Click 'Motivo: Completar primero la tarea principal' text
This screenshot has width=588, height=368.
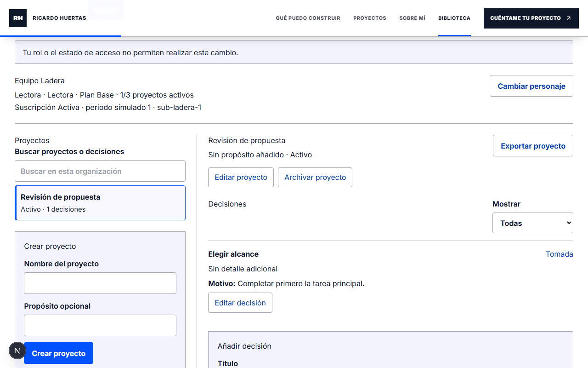click(x=286, y=284)
